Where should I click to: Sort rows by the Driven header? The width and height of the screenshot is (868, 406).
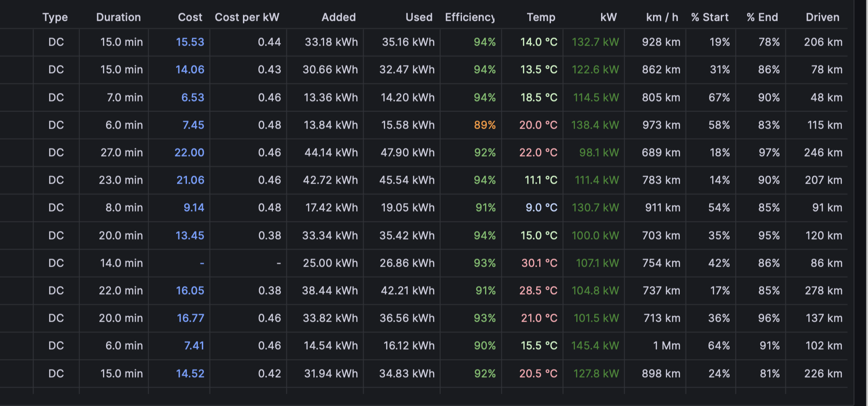822,17
